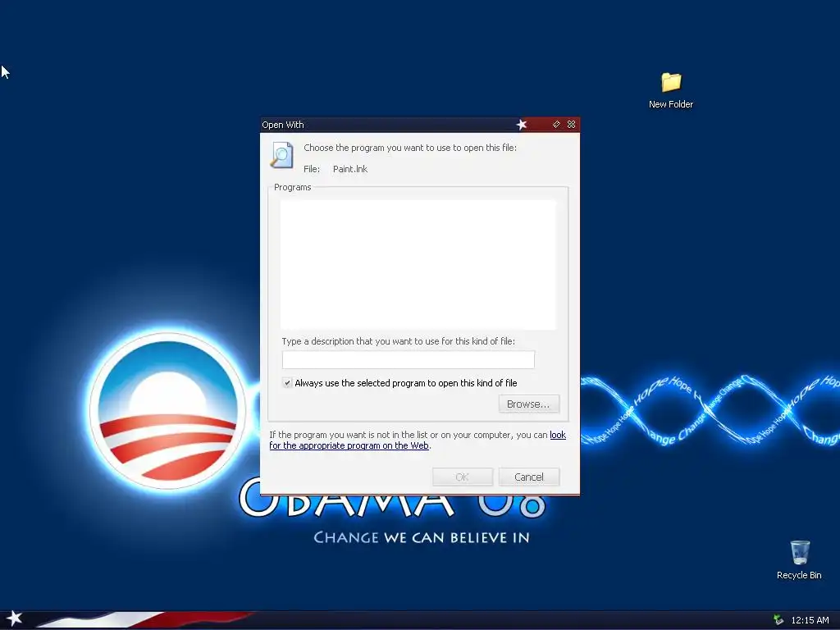Click the system tray network icon
Viewport: 840px width, 630px height.
(778, 620)
